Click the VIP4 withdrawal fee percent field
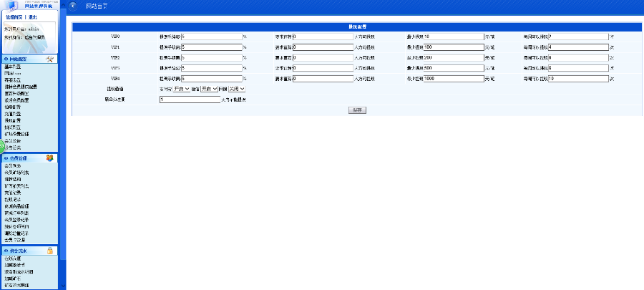This screenshot has height=290, width=644. 212,79
